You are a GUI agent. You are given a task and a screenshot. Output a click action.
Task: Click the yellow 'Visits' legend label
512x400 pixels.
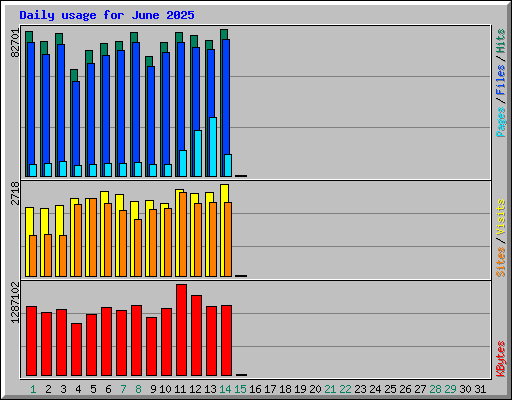coord(501,218)
